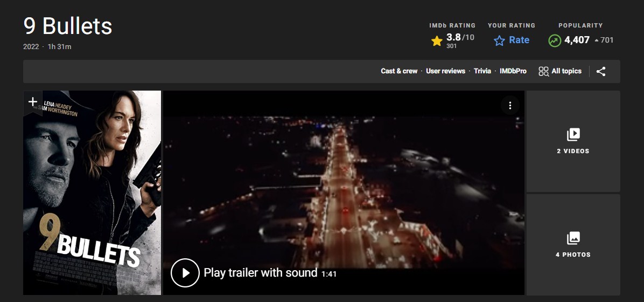
Task: Click the 301 ratings count
Action: [451, 46]
